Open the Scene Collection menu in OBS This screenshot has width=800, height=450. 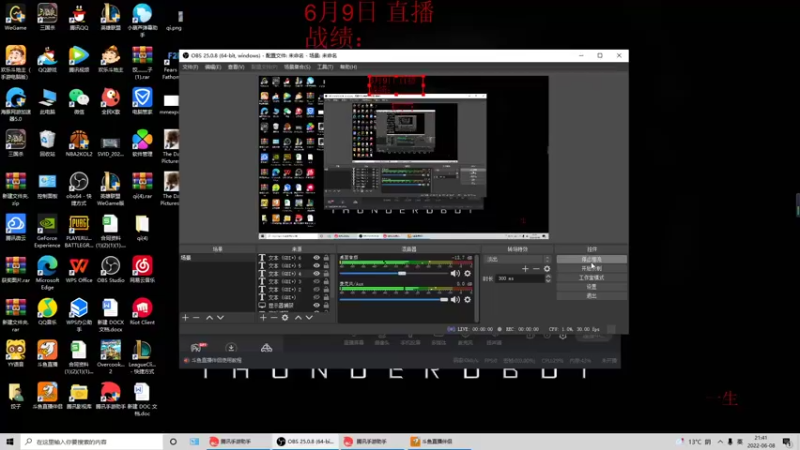pos(297,67)
